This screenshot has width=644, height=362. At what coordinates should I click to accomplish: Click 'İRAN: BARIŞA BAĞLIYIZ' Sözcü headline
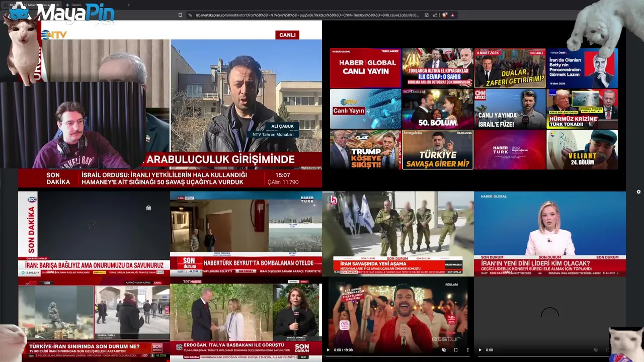[95, 265]
